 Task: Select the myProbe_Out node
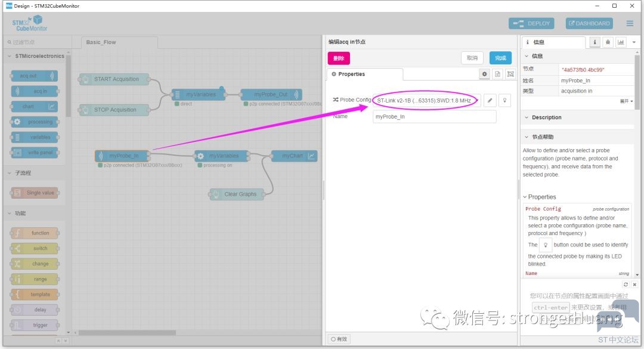click(x=271, y=94)
